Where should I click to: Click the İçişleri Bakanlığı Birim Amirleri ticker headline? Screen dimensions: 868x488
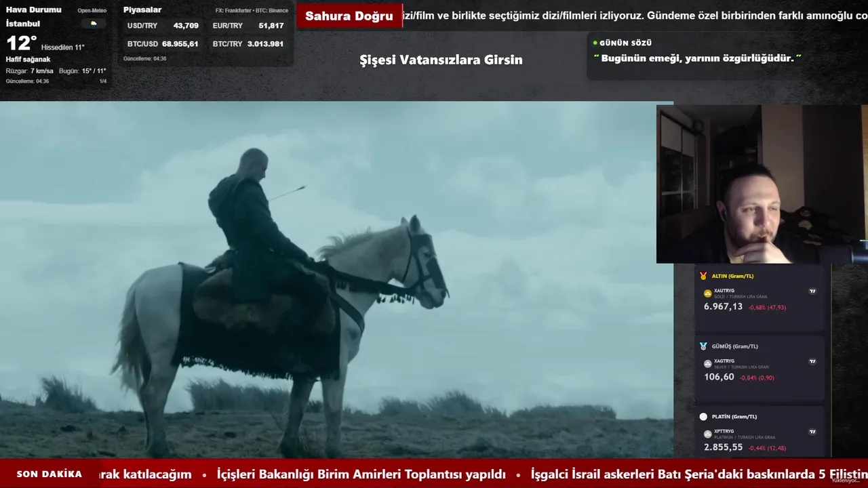[361, 474]
